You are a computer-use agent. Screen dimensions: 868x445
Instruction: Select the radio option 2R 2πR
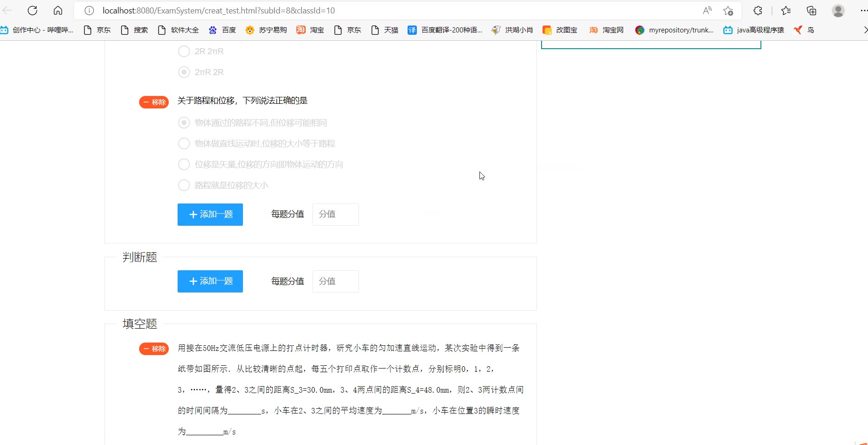point(184,51)
